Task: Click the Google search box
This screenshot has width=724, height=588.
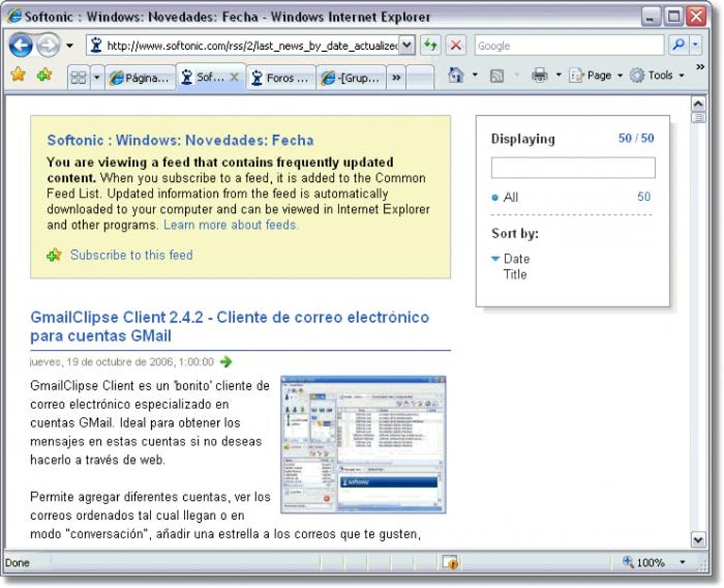Action: [569, 45]
